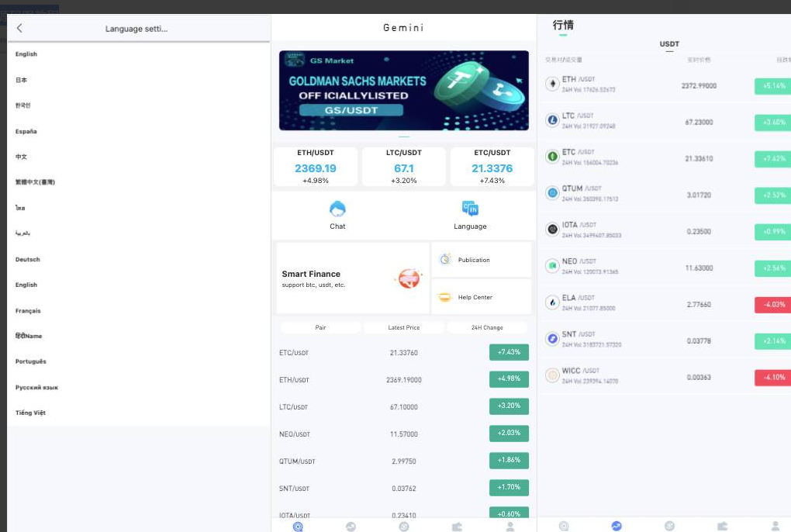Open the ETC/USDT ticker card showing 21.3376
Screen dimensions: 791x532
pyautogui.click(x=492, y=167)
